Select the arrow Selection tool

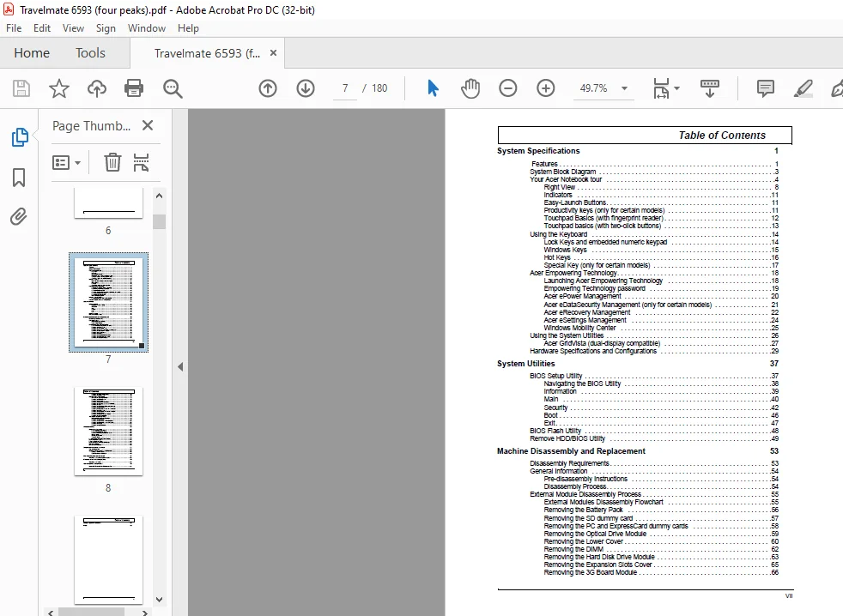pyautogui.click(x=433, y=88)
